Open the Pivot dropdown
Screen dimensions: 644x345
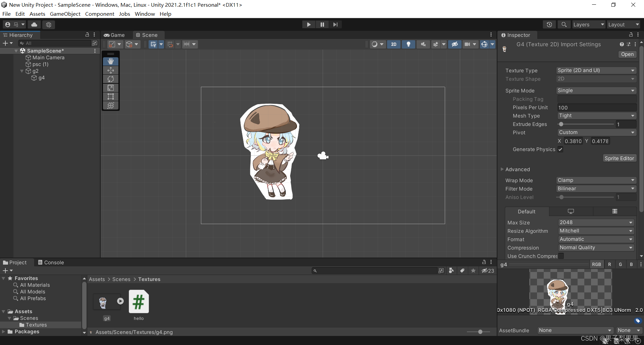(597, 132)
